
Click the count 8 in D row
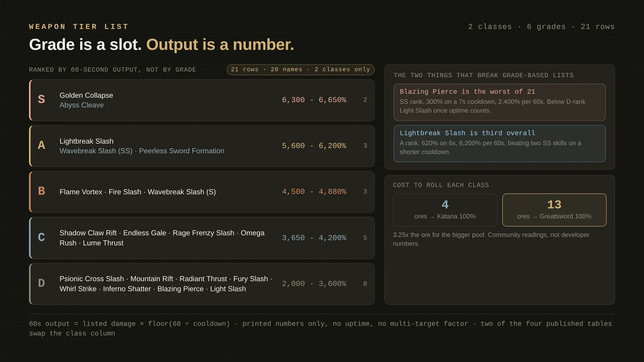[365, 284]
